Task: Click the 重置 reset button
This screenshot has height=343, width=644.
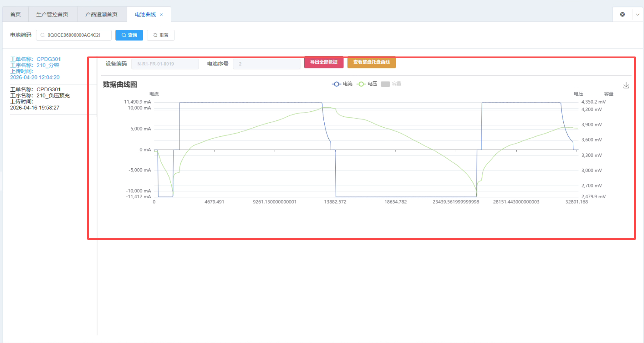Action: coord(161,35)
